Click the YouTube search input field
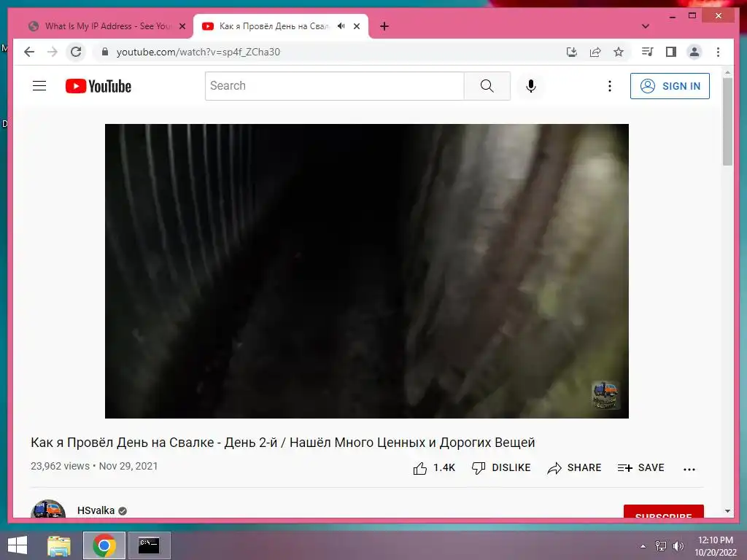 [334, 86]
